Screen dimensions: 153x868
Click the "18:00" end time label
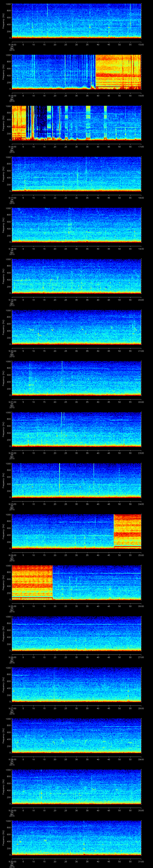[141, 198]
